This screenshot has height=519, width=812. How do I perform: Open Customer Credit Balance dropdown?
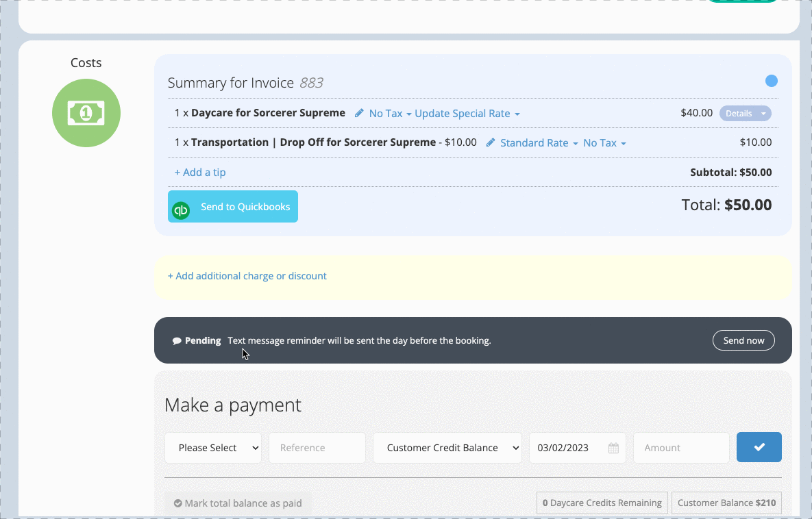[x=447, y=448]
